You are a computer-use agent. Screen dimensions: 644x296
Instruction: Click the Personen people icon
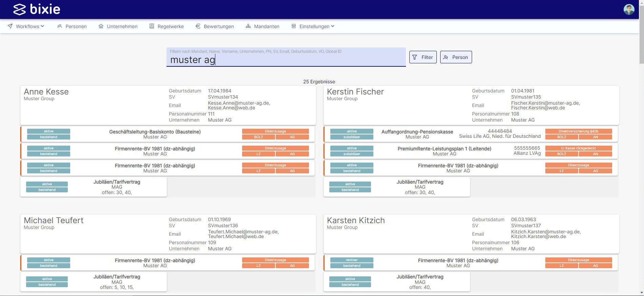(x=60, y=26)
